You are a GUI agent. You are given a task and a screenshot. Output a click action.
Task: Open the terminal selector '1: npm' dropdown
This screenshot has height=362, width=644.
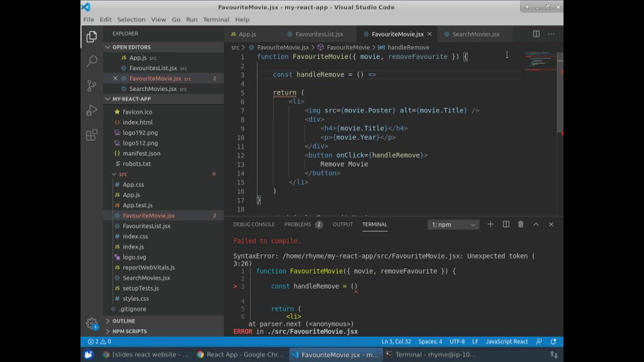coord(453,225)
